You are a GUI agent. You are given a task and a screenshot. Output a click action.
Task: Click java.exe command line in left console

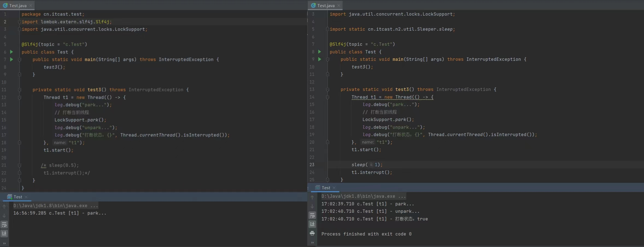point(55,205)
